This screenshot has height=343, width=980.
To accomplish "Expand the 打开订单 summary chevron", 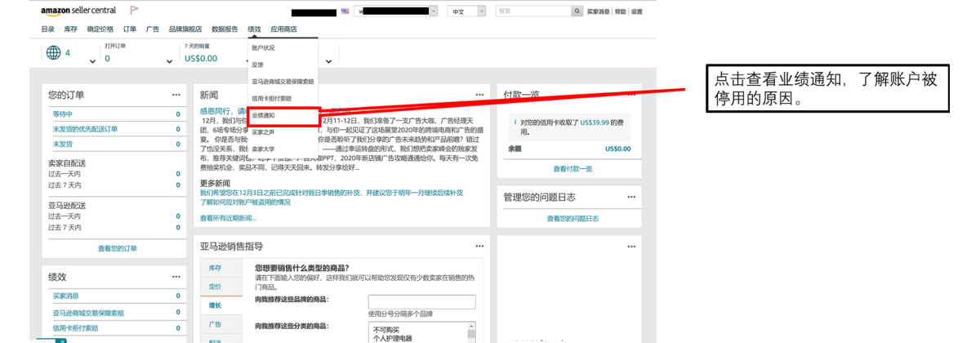I will click(x=170, y=61).
